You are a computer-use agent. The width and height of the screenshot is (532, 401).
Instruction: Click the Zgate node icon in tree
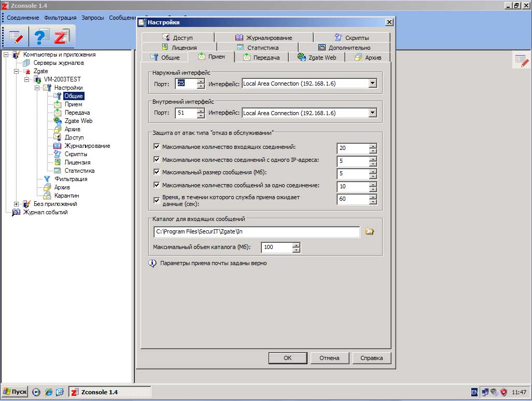(x=27, y=71)
